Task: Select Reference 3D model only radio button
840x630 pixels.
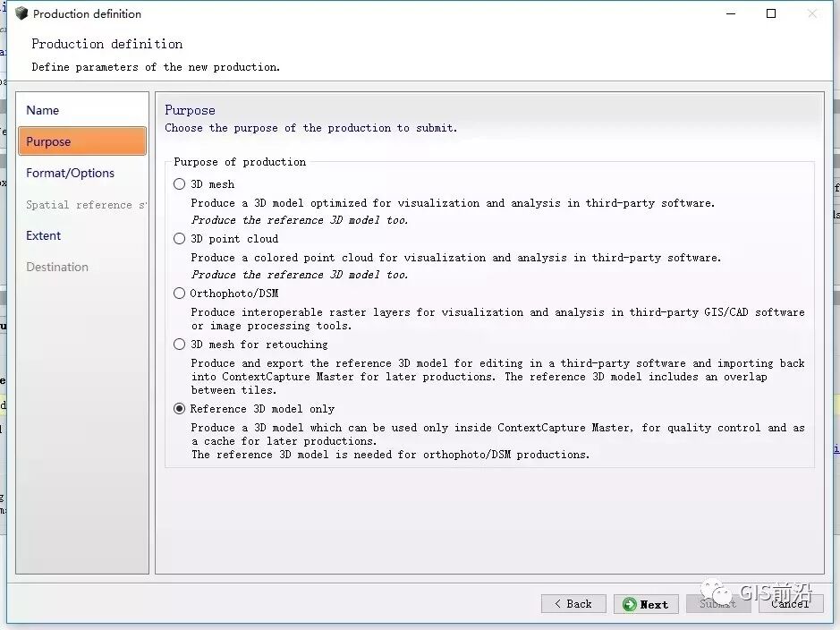Action: 180,409
